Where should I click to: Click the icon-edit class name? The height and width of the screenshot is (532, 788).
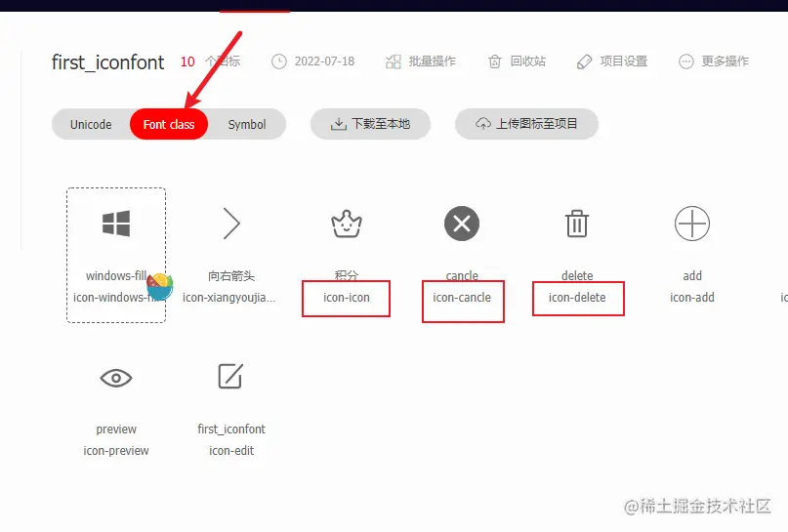point(231,451)
